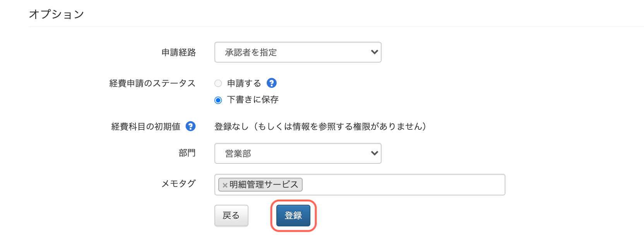Image resolution: width=644 pixels, height=248 pixels.
Task: Click the 登録 submit button
Action: (x=293, y=216)
